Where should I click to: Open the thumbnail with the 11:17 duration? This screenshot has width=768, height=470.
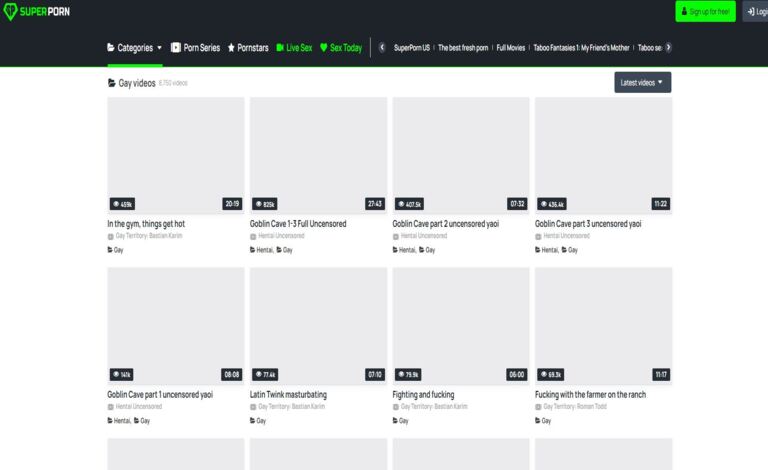click(603, 325)
